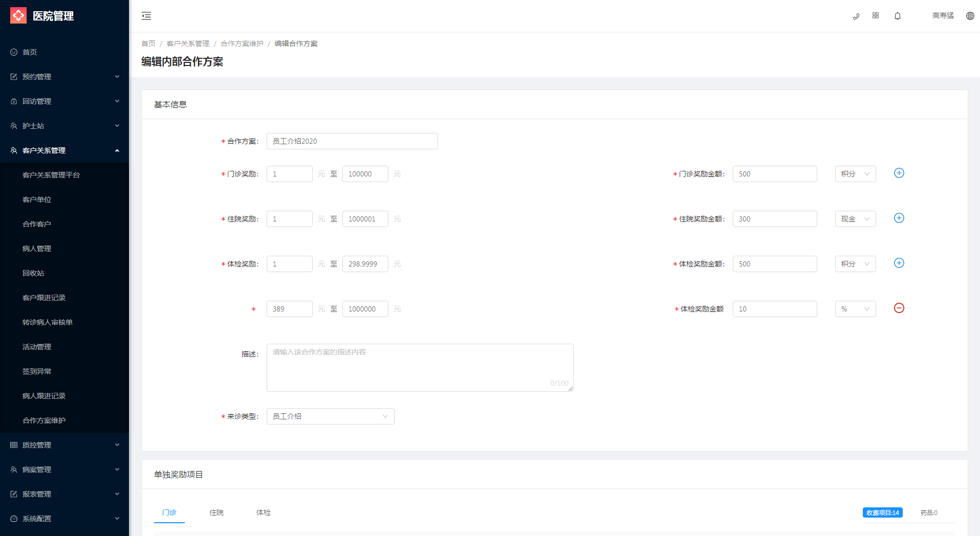This screenshot has width=980, height=536.
Task: Add a new 住院奖励 row with the plus icon
Action: pos(899,218)
